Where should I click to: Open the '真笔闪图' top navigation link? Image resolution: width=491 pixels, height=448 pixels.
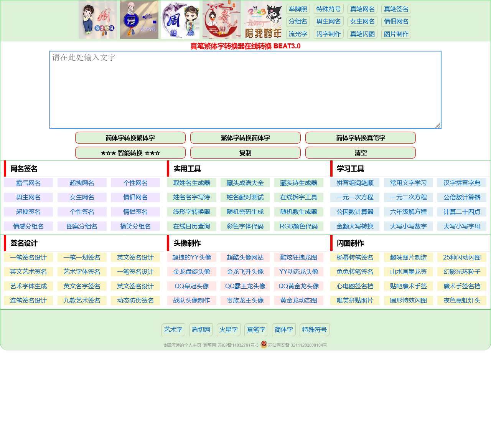[362, 34]
